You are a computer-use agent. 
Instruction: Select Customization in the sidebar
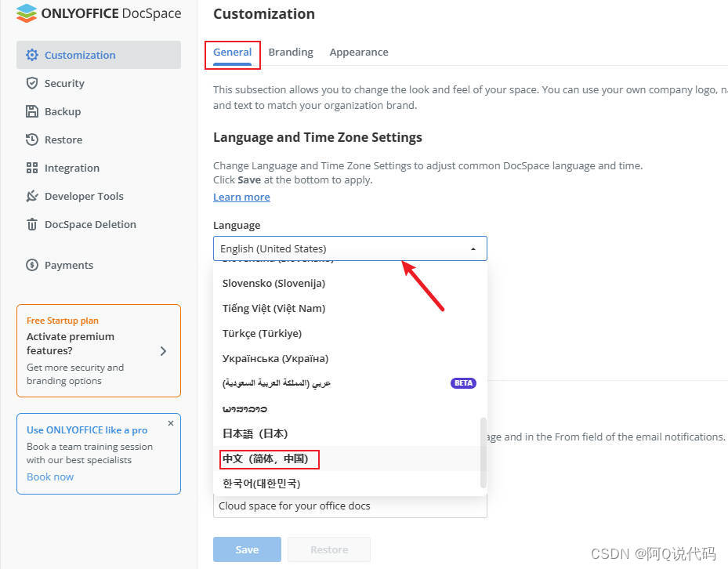[x=99, y=55]
